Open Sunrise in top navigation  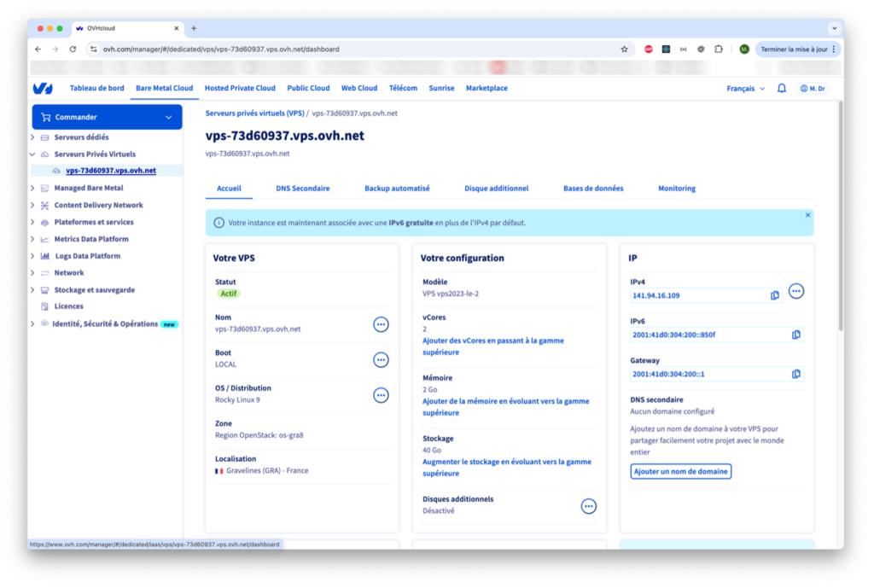click(x=441, y=88)
